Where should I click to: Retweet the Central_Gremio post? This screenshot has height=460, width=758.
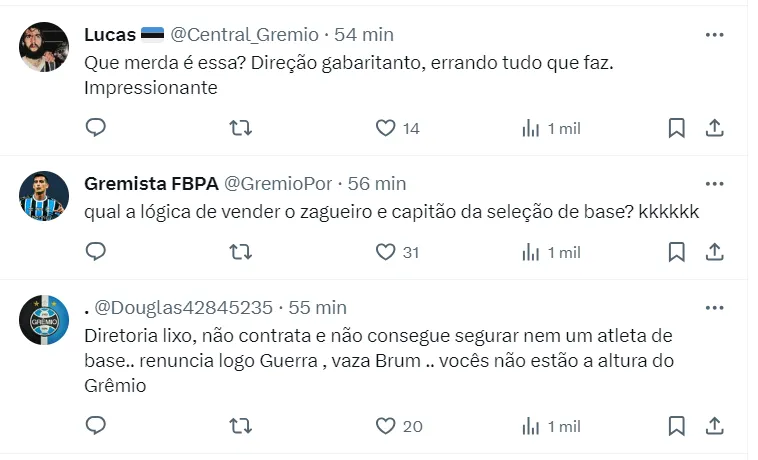pyautogui.click(x=241, y=128)
